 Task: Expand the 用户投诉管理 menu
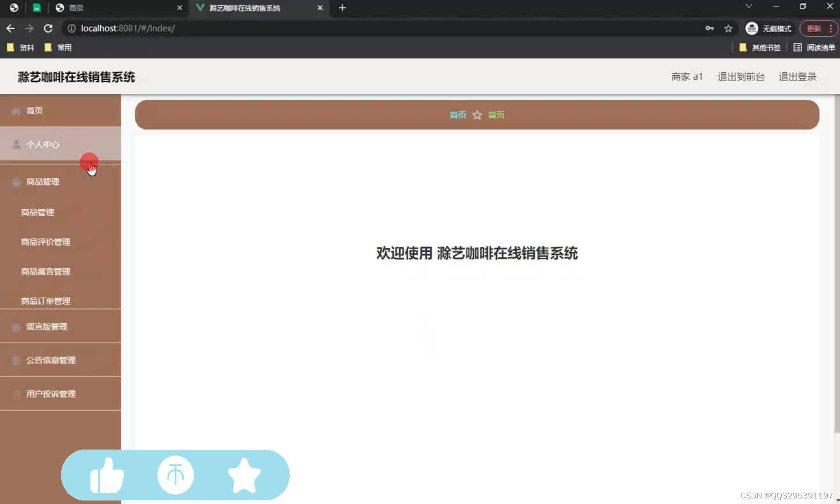[60, 394]
